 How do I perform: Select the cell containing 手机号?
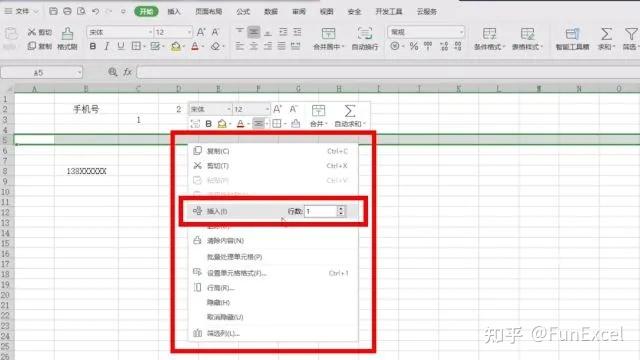tap(86, 109)
